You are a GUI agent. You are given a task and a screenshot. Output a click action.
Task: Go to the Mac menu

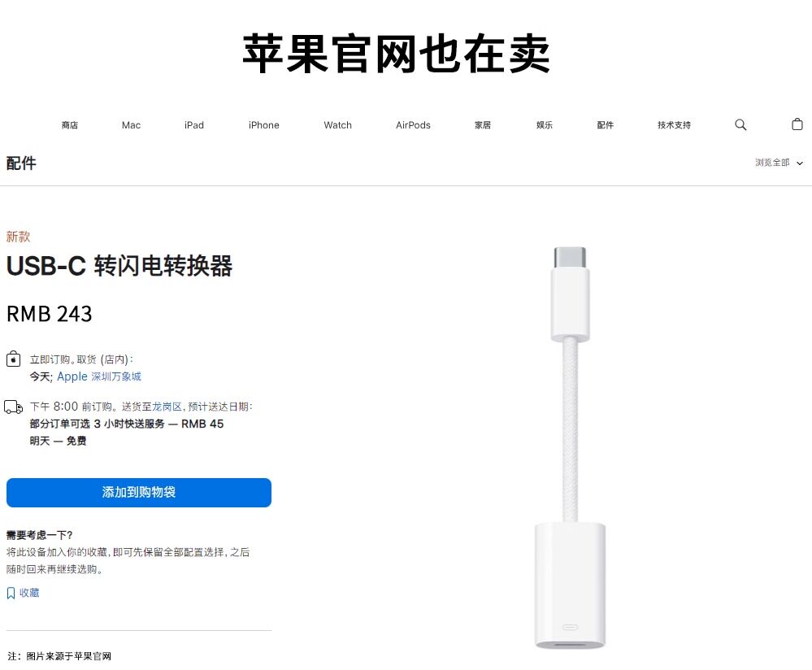[x=131, y=125]
